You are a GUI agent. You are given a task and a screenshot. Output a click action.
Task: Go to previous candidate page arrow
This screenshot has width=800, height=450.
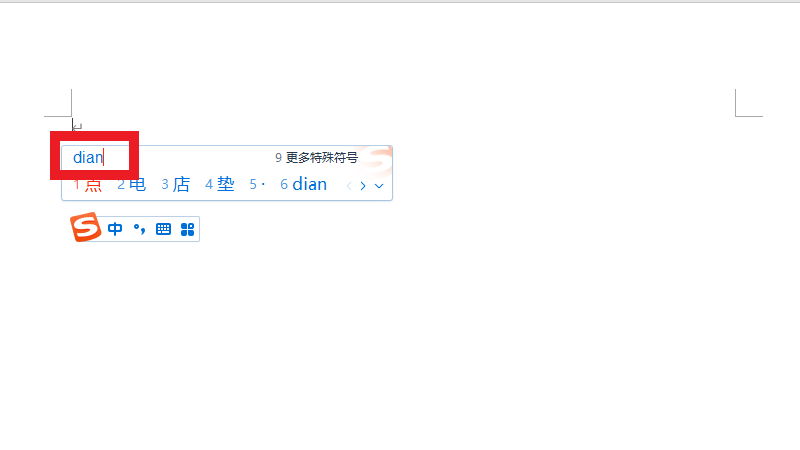point(349,186)
